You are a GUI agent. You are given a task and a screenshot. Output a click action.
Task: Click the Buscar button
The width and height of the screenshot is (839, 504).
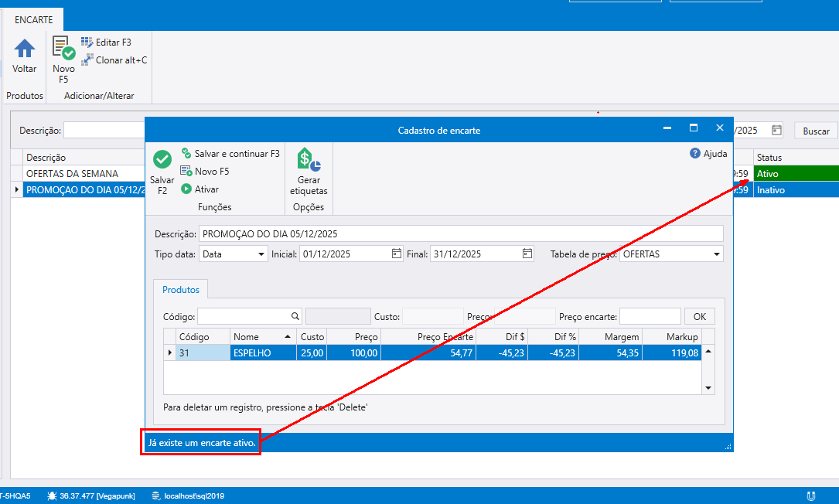click(x=815, y=131)
